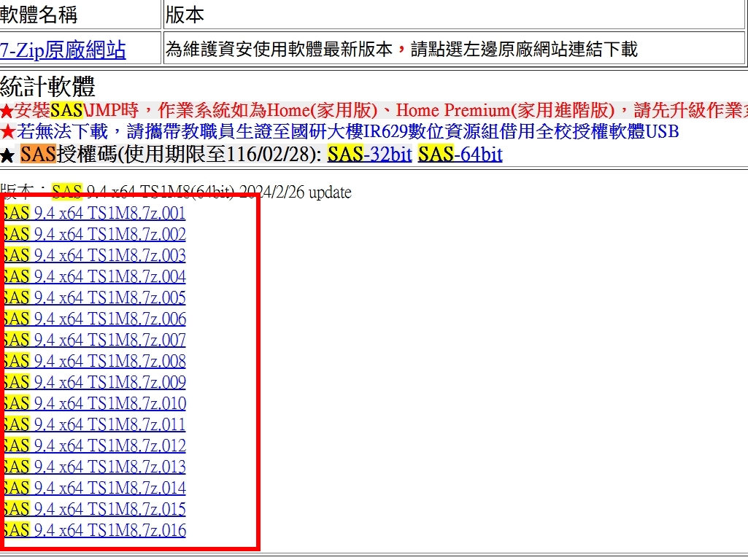
Task: Download SAS 9.4 x64 TS1M8.7z.005
Action: pos(95,297)
